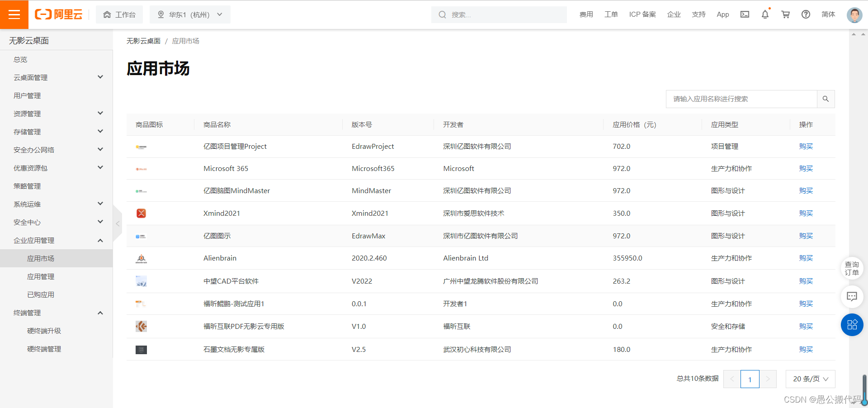Viewport: 868px width, 408px height.
Task: Click the Xmind2021 product icon
Action: (141, 213)
